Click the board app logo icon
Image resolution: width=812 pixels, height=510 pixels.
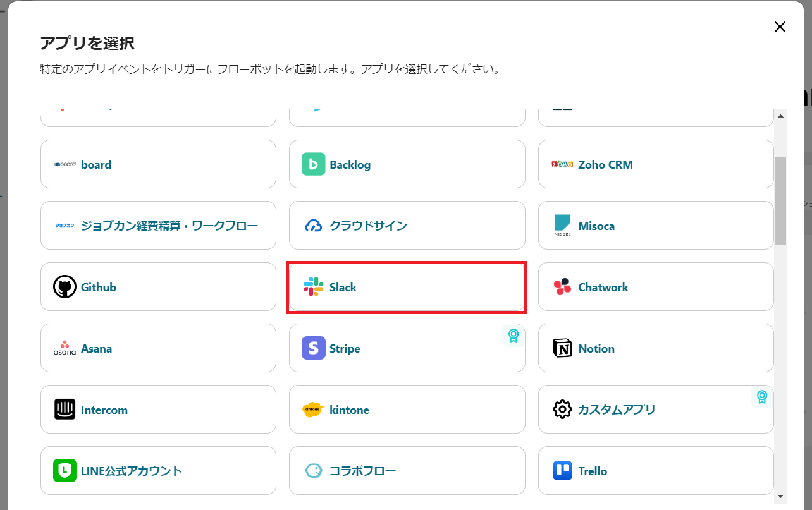65,164
